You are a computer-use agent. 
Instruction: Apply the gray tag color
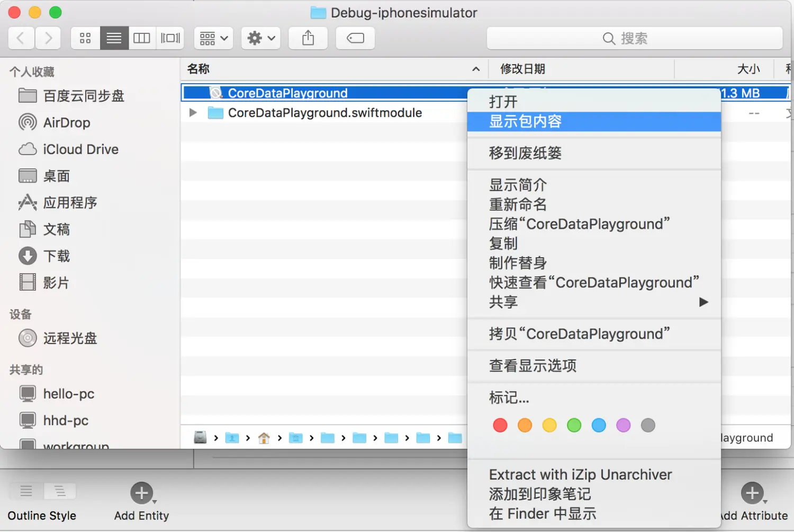click(648, 425)
